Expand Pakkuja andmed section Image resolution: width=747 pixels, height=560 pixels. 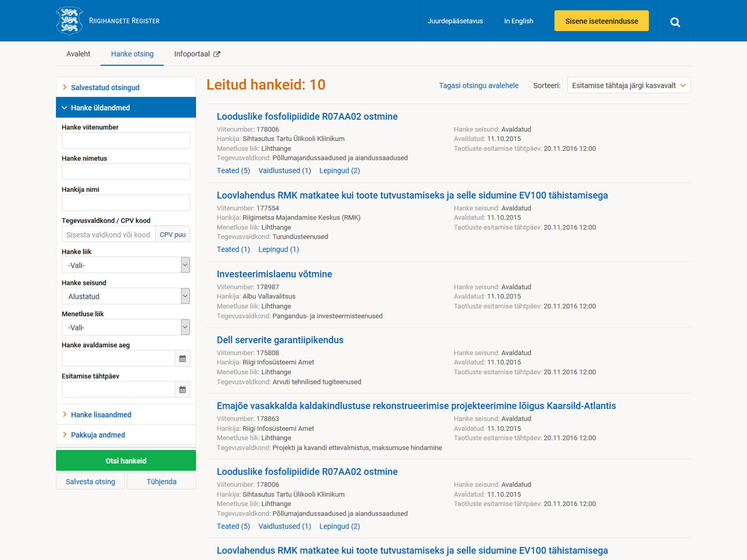tap(98, 435)
